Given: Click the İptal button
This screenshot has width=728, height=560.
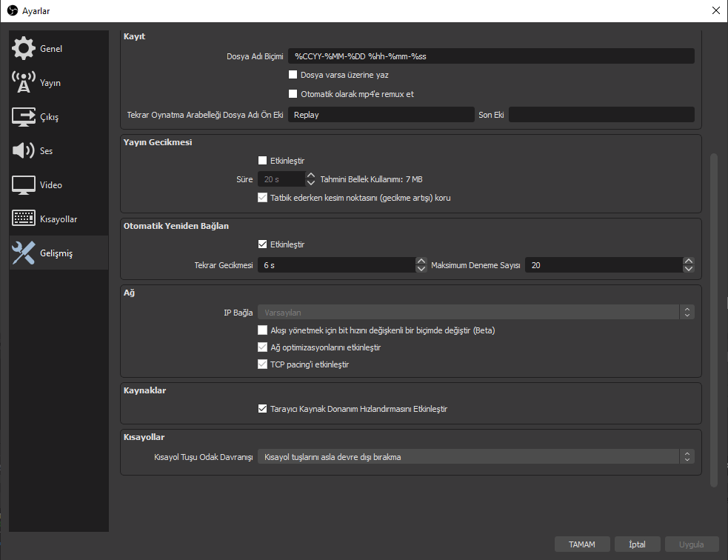Looking at the screenshot, I should [637, 544].
